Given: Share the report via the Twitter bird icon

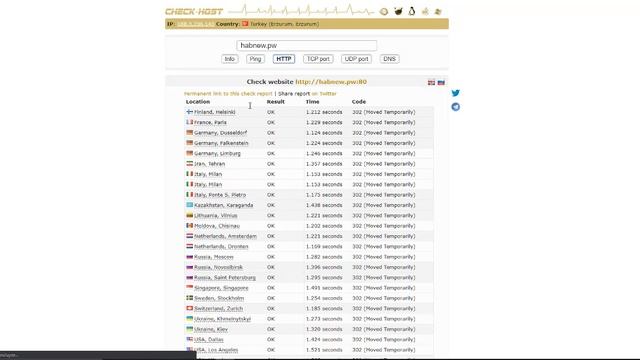Looking at the screenshot, I should tap(456, 93).
